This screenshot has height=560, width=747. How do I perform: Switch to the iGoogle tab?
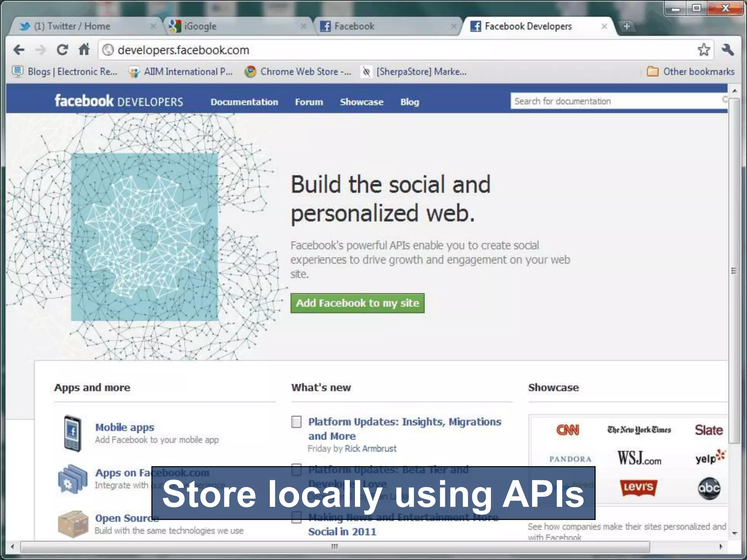click(237, 26)
